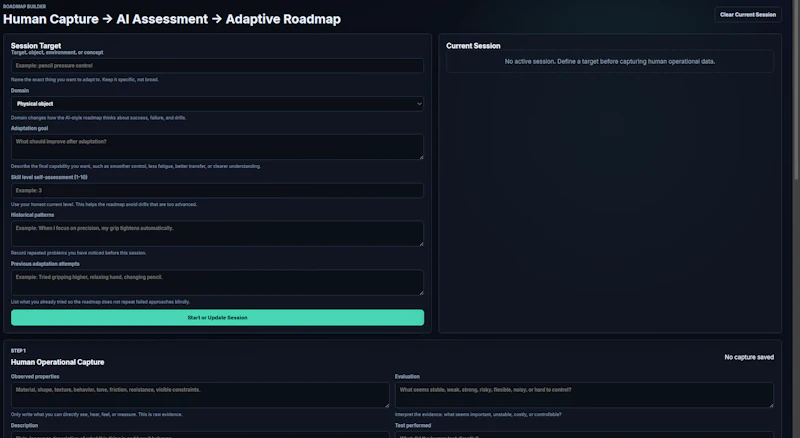Focus the Adaptation goal text area

[217, 147]
